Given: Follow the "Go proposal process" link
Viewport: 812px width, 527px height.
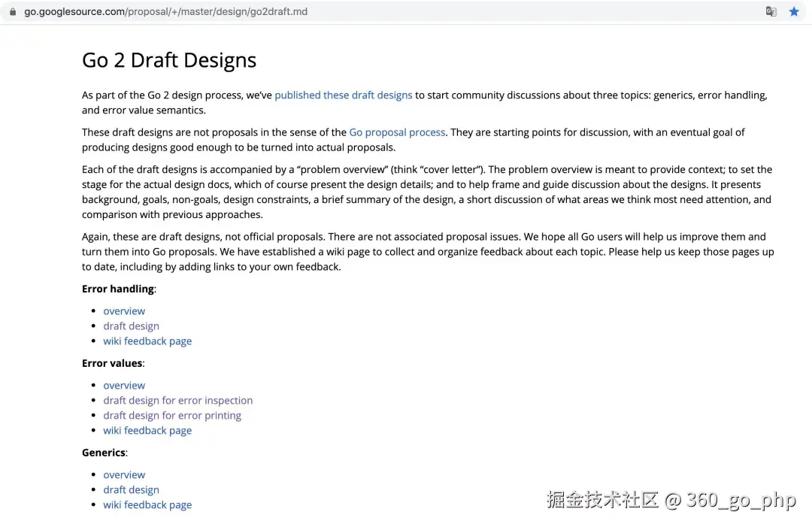Looking at the screenshot, I should point(397,132).
